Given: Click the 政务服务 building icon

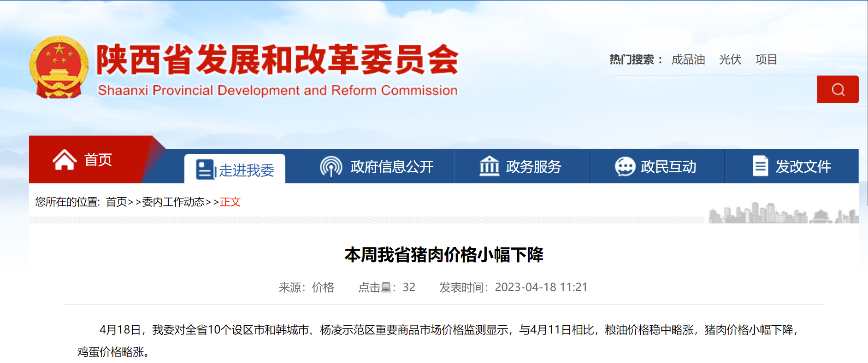Looking at the screenshot, I should [x=489, y=166].
